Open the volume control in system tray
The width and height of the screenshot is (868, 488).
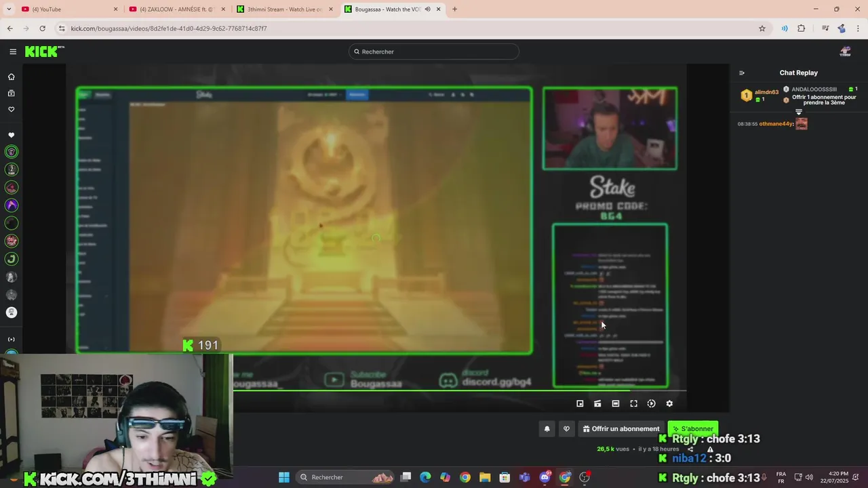pyautogui.click(x=809, y=477)
